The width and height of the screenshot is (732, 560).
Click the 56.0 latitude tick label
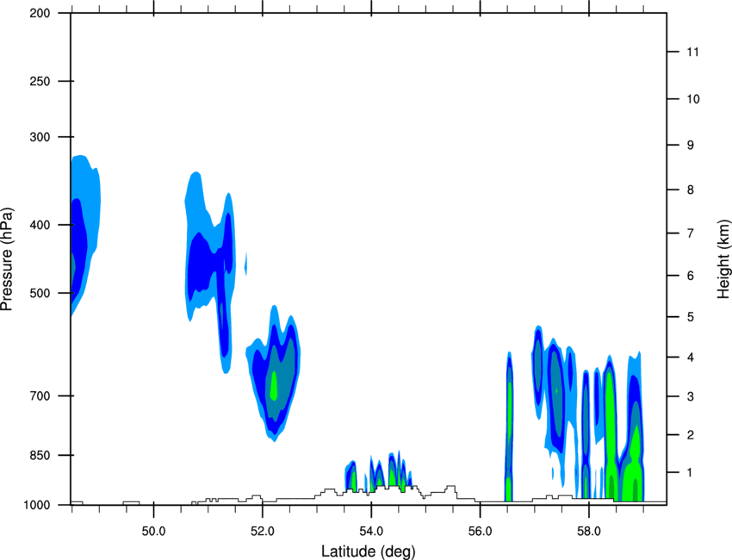(x=481, y=532)
